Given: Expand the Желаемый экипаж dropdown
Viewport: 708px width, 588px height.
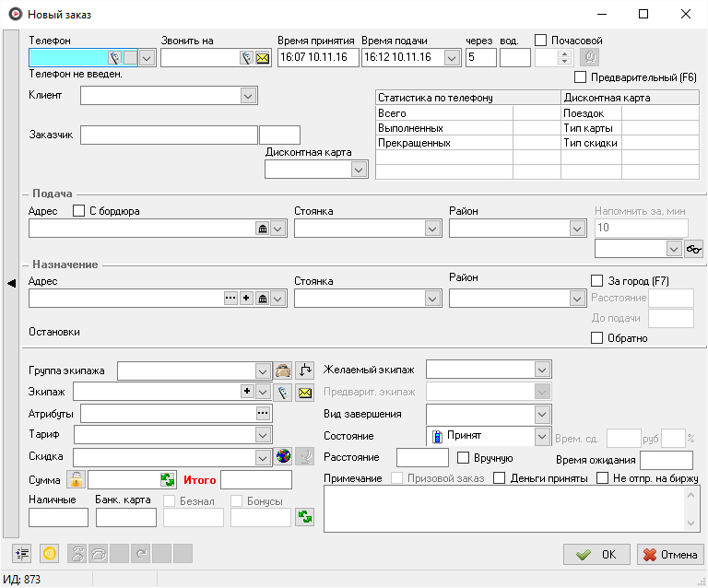Looking at the screenshot, I should (x=542, y=370).
